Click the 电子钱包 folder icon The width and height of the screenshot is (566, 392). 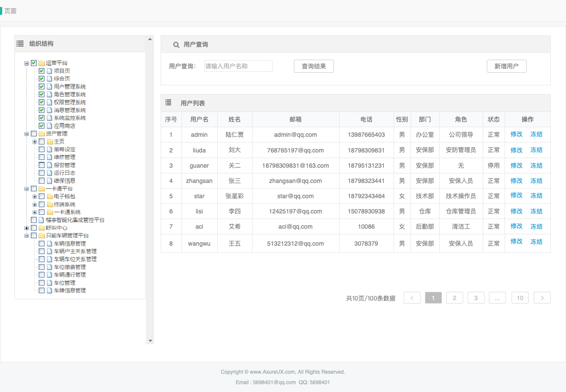tap(50, 196)
